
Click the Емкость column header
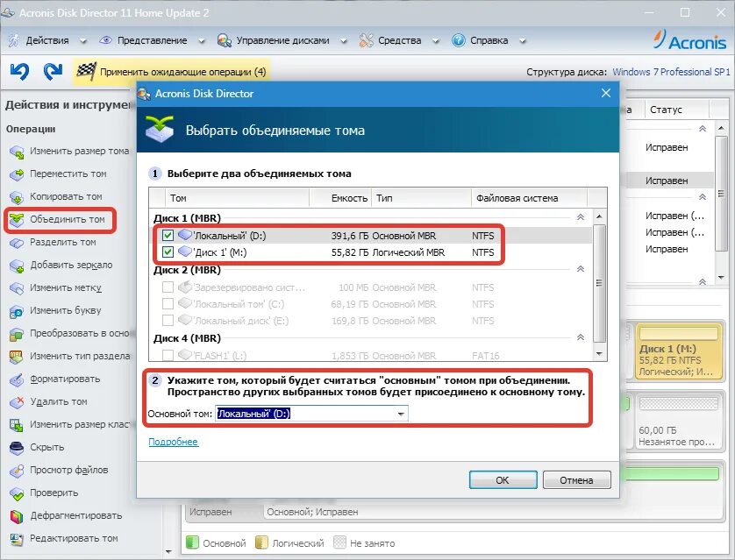[x=340, y=198]
